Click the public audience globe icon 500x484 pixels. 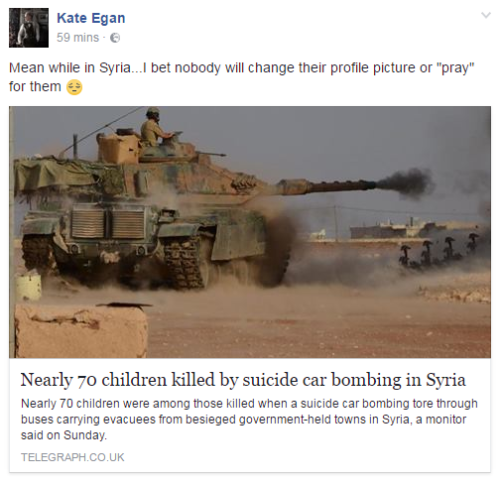(x=115, y=38)
